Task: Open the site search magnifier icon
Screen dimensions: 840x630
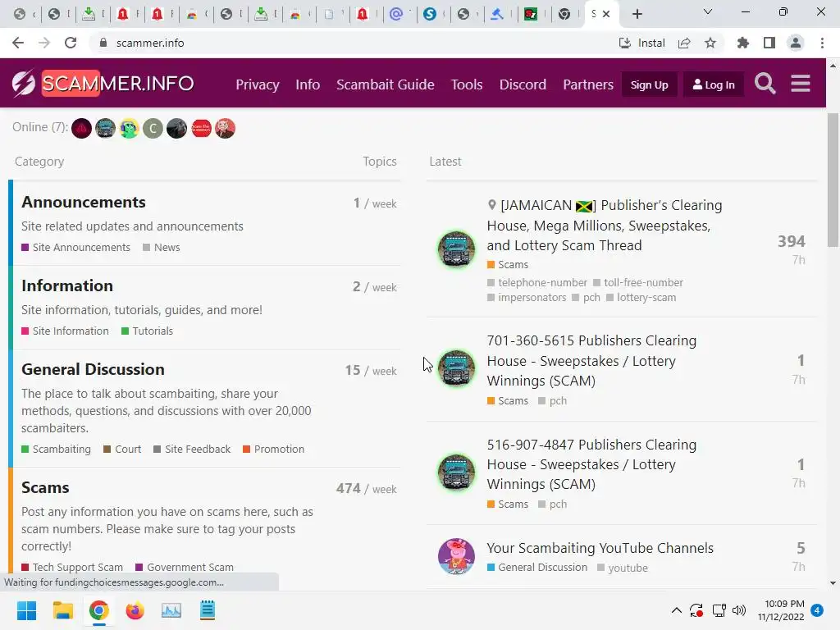Action: (x=765, y=84)
